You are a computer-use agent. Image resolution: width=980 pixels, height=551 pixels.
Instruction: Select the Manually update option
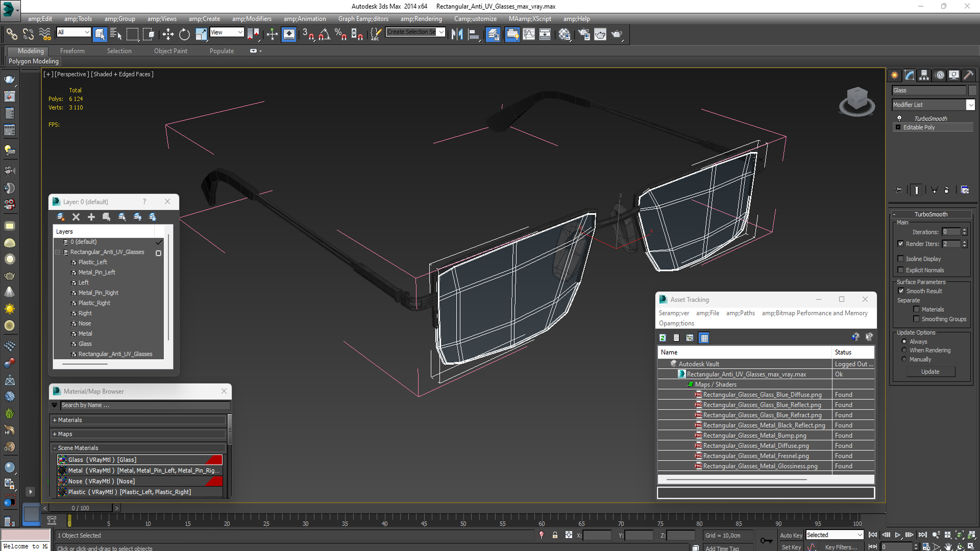[904, 359]
